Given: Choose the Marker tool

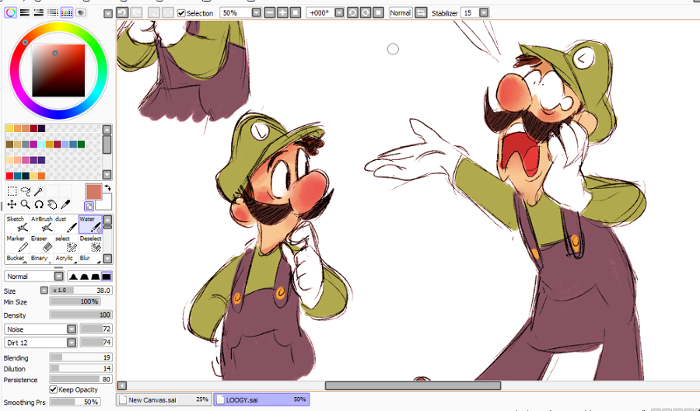Looking at the screenshot, I should pos(17,244).
